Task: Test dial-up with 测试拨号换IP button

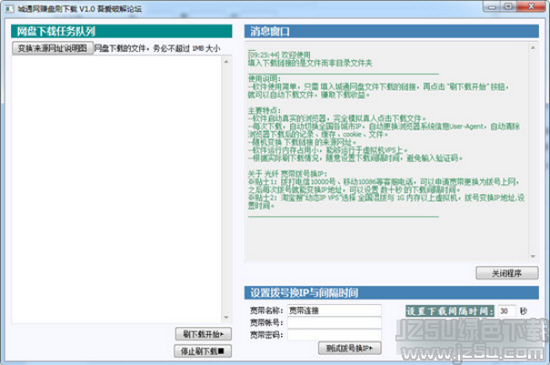Action: click(x=349, y=348)
